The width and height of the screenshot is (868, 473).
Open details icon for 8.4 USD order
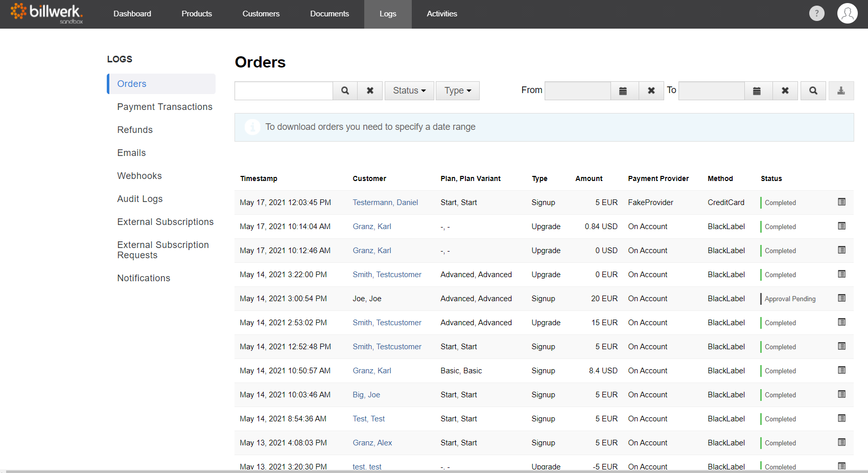tap(841, 370)
